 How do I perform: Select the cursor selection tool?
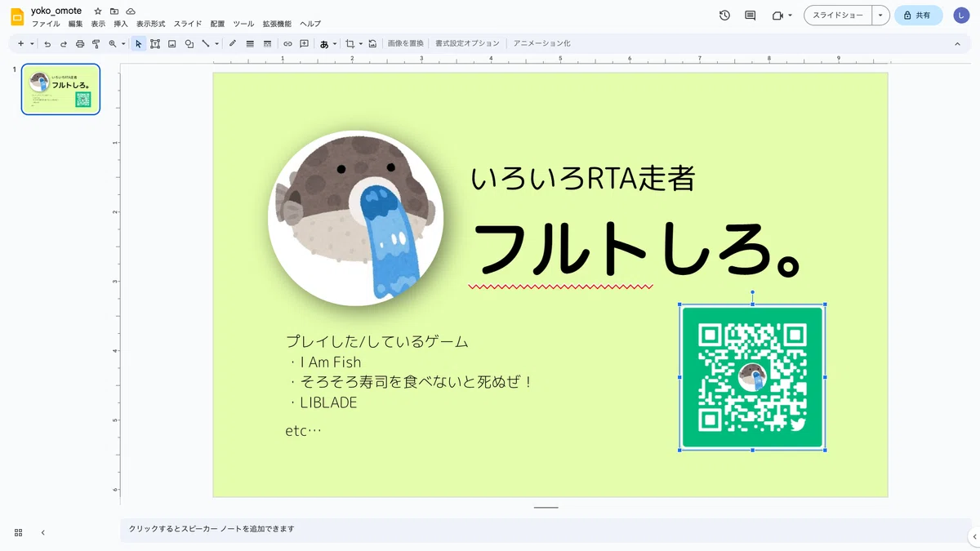click(139, 43)
